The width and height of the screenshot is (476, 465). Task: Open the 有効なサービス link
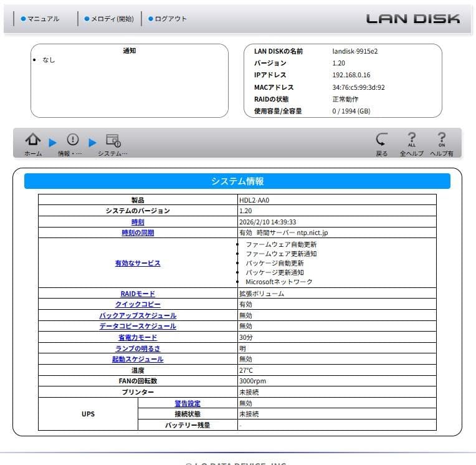[x=138, y=263]
